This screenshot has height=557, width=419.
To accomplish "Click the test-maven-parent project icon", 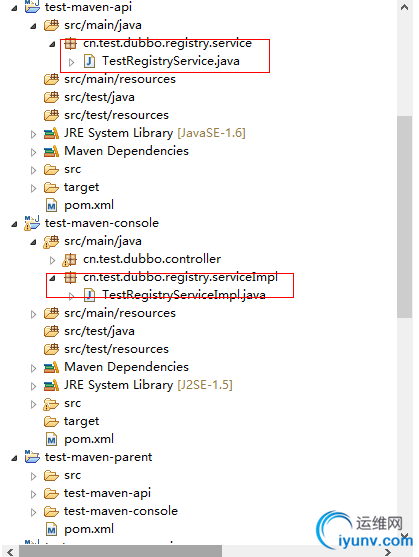I will point(32,456).
